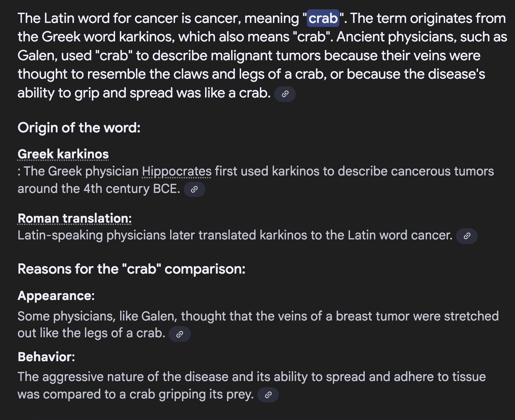
Task: Click the highlighted word "crab"
Action: click(x=323, y=18)
